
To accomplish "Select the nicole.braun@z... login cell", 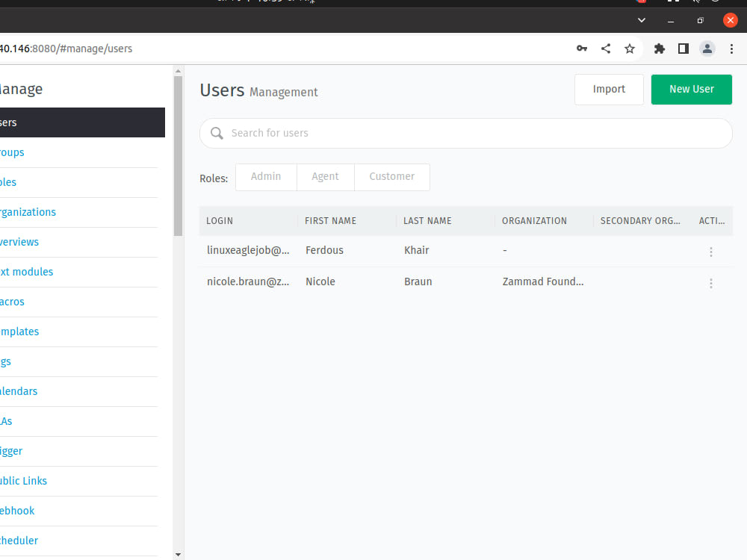I will (x=248, y=282).
